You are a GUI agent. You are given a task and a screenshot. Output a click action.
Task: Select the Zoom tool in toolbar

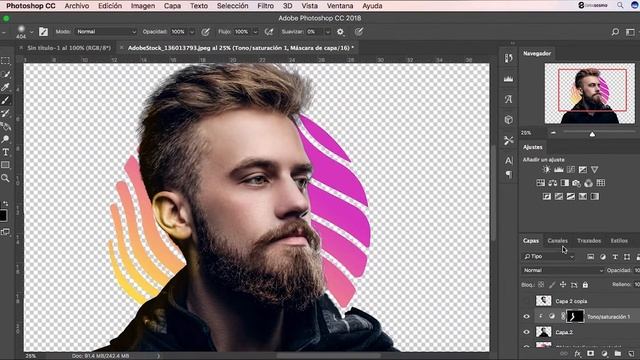pos(6,178)
